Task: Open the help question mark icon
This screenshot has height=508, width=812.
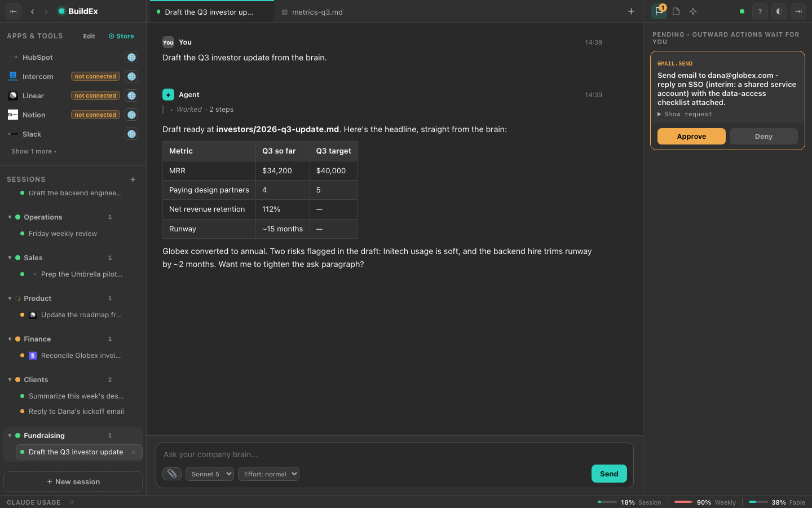Action: click(x=760, y=11)
